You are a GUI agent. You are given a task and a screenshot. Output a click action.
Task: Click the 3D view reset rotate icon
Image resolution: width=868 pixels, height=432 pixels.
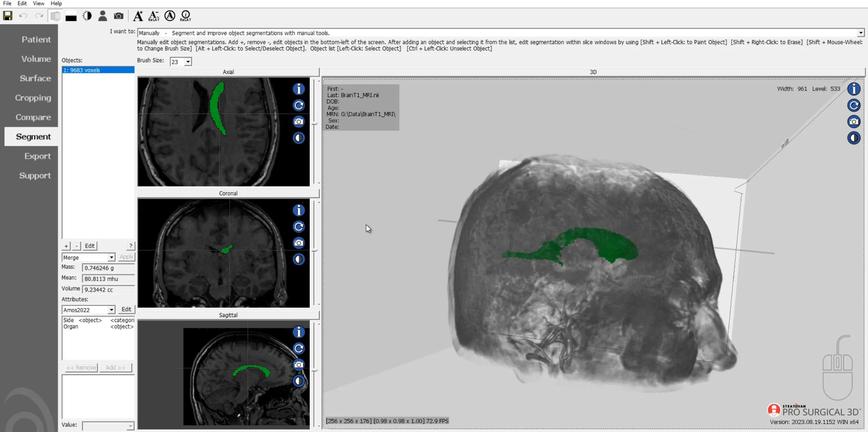pyautogui.click(x=853, y=105)
